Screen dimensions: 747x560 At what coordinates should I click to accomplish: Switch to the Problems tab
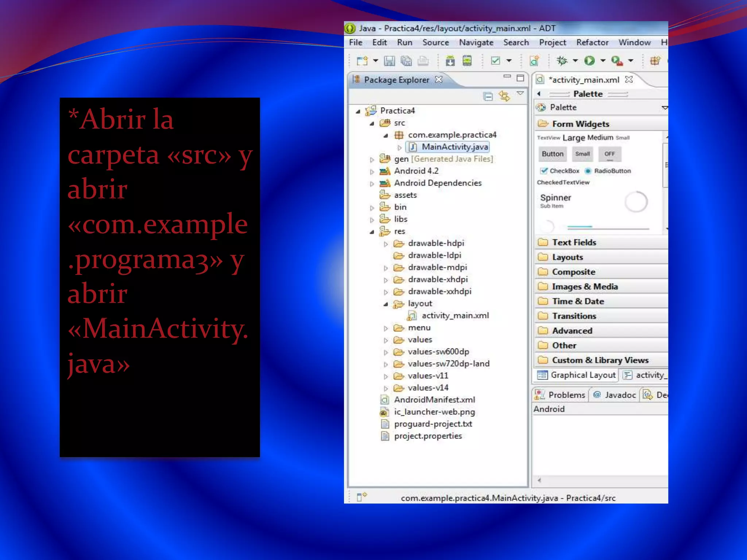[560, 395]
